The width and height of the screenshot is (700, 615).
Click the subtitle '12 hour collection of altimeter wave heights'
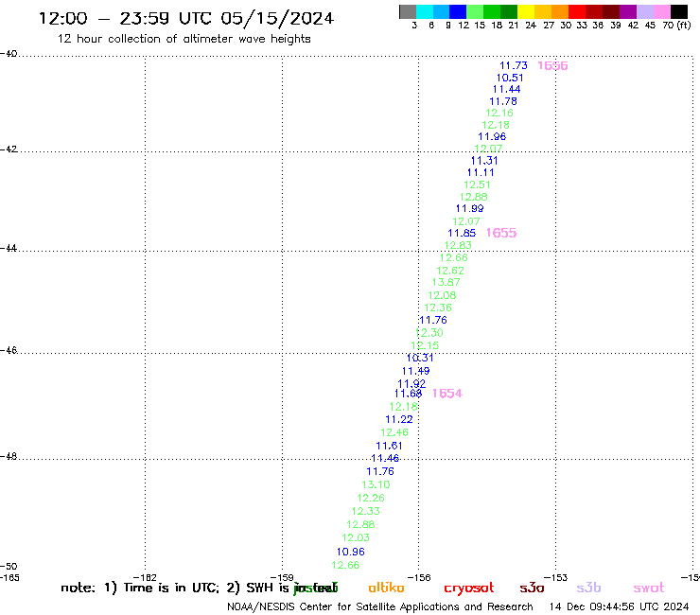(x=184, y=39)
